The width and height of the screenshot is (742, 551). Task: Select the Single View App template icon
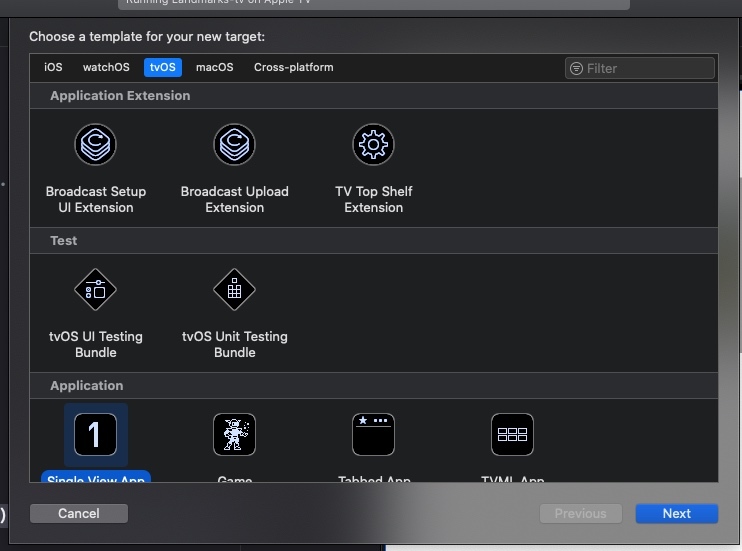(x=96, y=434)
